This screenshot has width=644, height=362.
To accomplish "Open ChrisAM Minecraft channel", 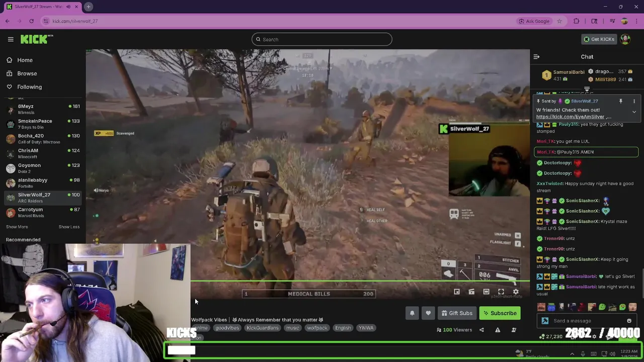I will coord(43,153).
